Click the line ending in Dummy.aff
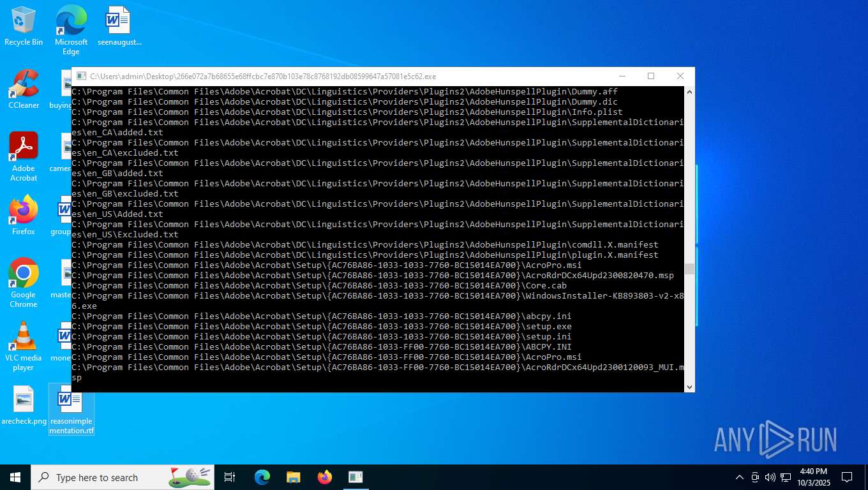868x490 pixels. (x=345, y=92)
